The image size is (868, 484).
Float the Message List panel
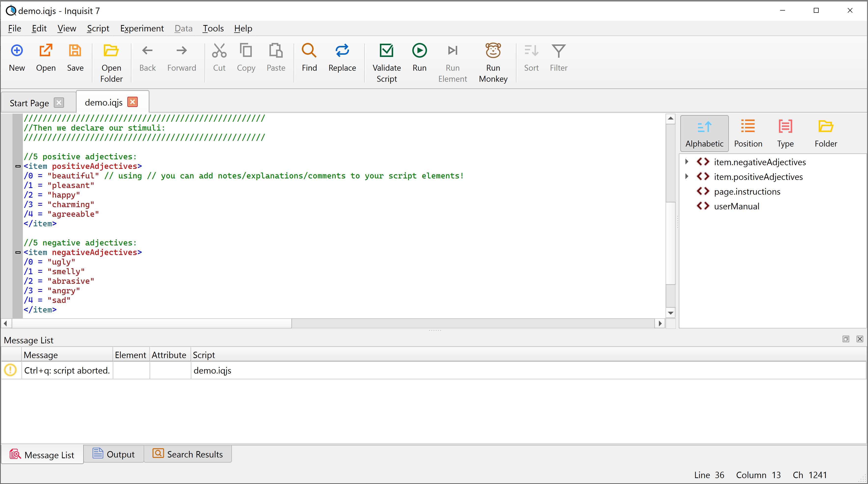[846, 339]
